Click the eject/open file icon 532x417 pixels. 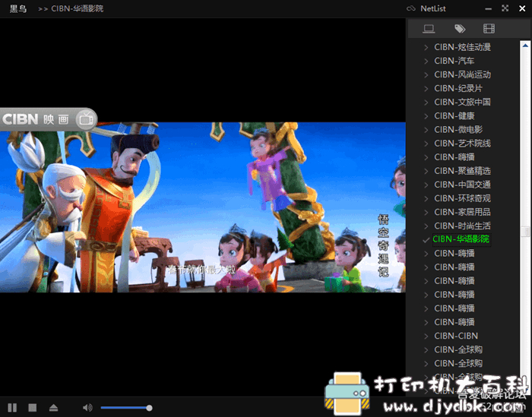click(54, 408)
